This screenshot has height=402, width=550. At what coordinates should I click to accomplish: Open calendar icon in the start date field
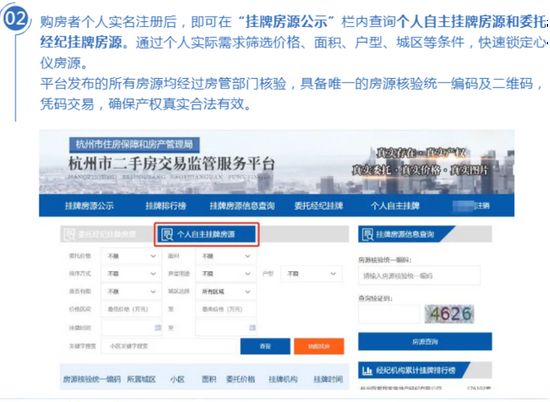pos(158,328)
